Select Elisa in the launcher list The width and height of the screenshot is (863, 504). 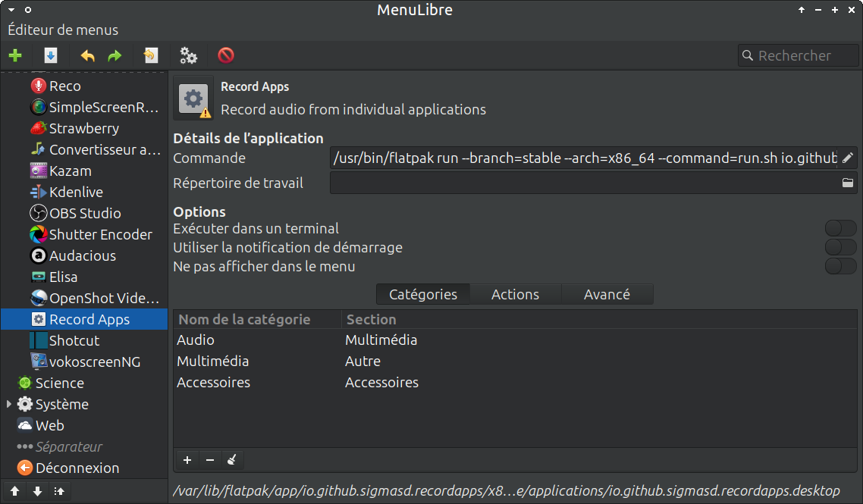[x=84, y=277]
